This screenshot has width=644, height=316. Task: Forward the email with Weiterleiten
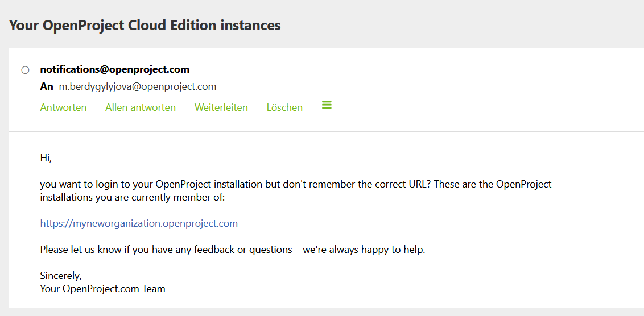click(221, 107)
